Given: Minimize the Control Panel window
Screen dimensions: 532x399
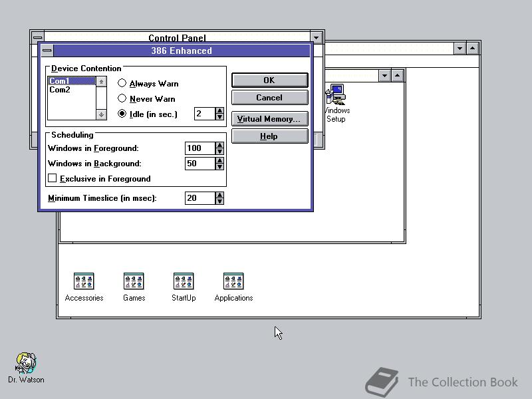Looking at the screenshot, I should (x=317, y=37).
